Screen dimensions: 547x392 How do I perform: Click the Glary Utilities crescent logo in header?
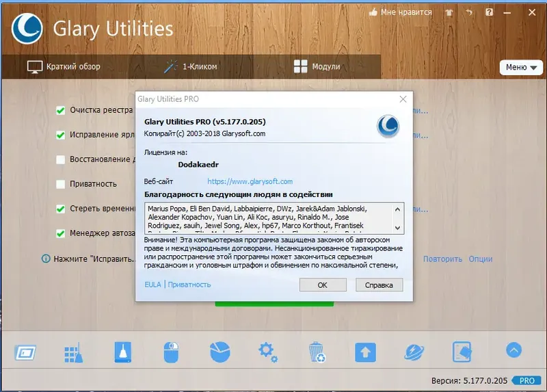(x=27, y=29)
